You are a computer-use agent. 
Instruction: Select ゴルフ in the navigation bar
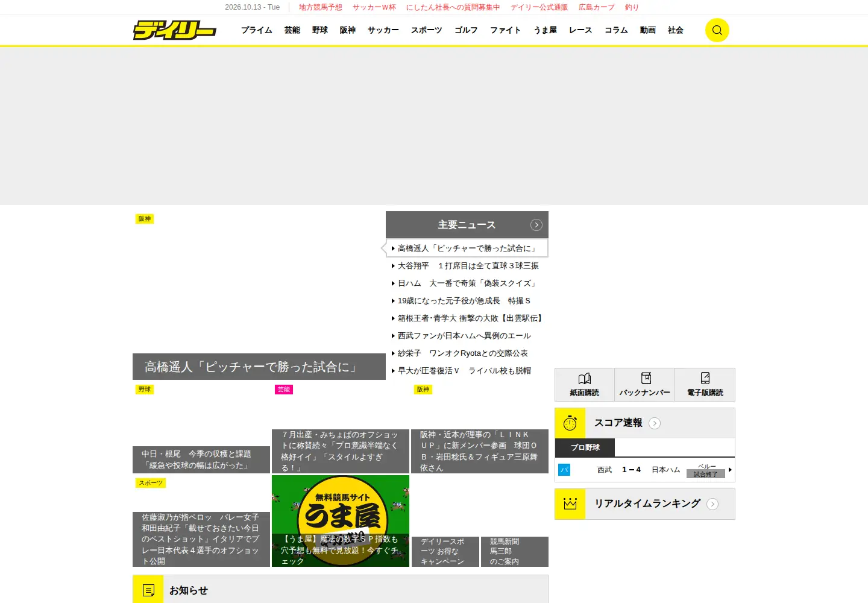click(x=466, y=30)
